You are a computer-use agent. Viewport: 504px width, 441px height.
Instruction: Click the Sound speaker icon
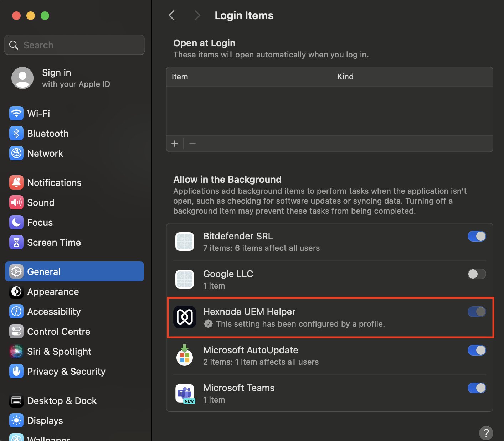(16, 203)
